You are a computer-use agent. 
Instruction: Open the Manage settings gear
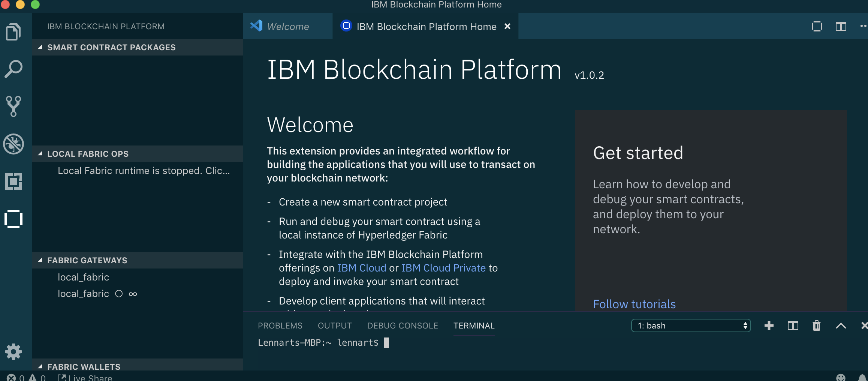click(14, 352)
